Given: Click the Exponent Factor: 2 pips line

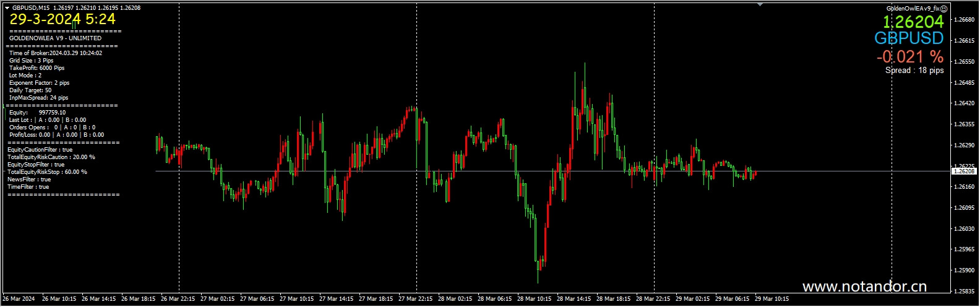Looking at the screenshot, I should pos(40,83).
